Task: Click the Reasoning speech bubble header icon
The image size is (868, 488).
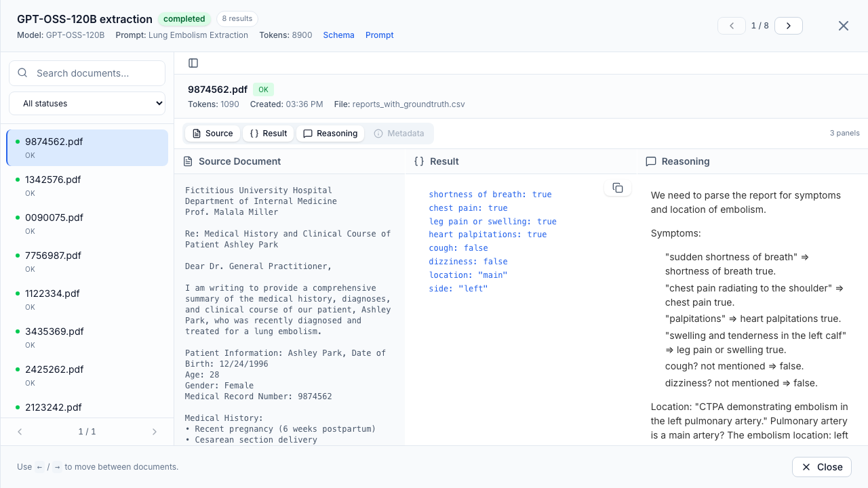Action: click(651, 161)
